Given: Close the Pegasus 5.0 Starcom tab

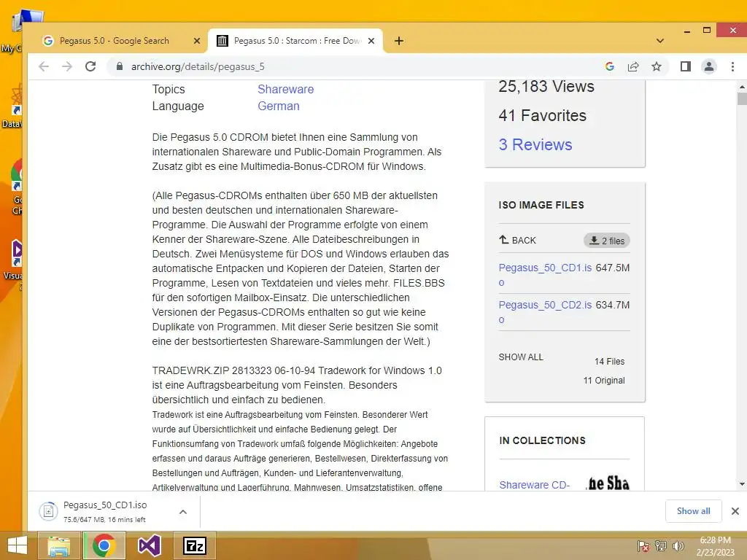Looking at the screenshot, I should coord(371,41).
